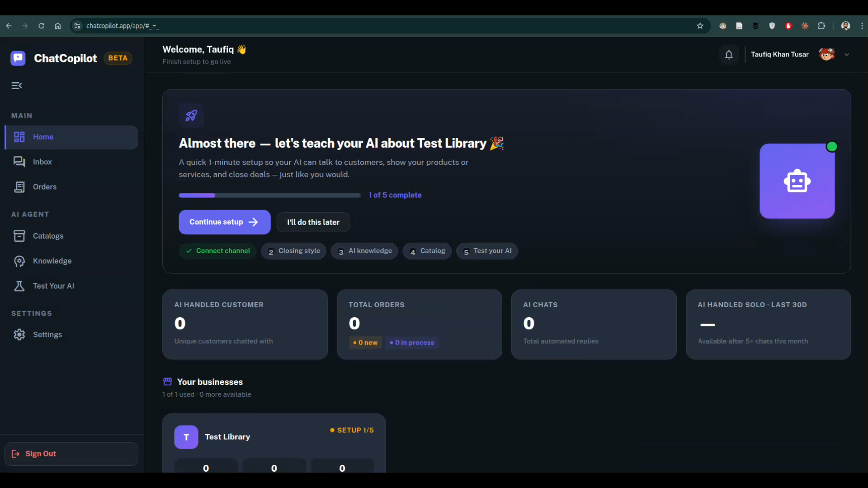Select the AI knowledge step chip
868x488 pixels.
click(364, 251)
